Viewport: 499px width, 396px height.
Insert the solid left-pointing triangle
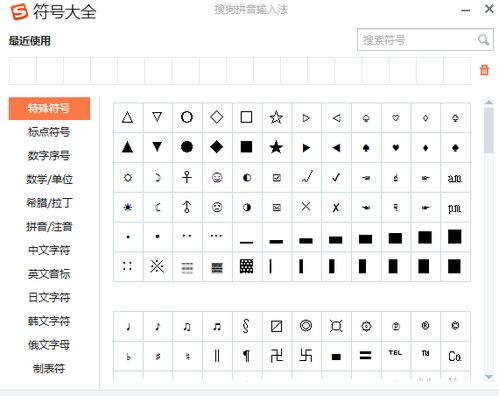pos(336,147)
